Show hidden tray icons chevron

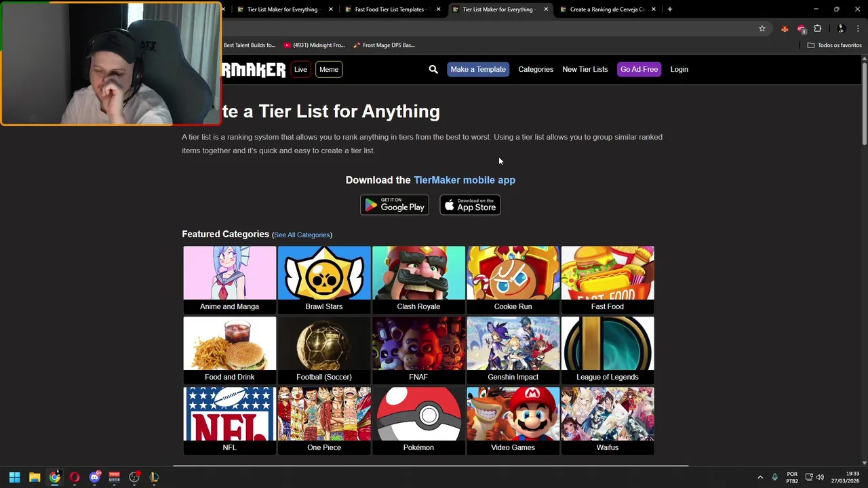point(760,477)
